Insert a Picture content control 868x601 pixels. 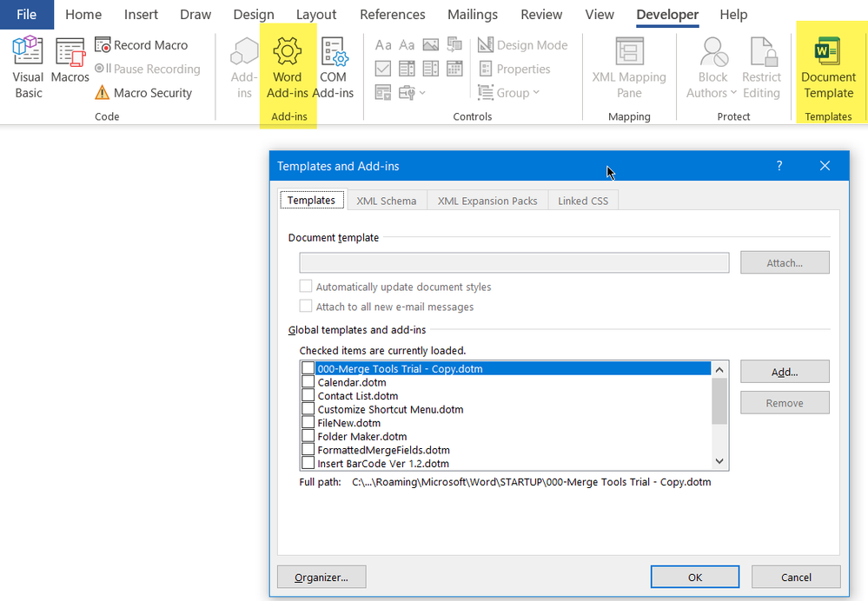(x=431, y=45)
